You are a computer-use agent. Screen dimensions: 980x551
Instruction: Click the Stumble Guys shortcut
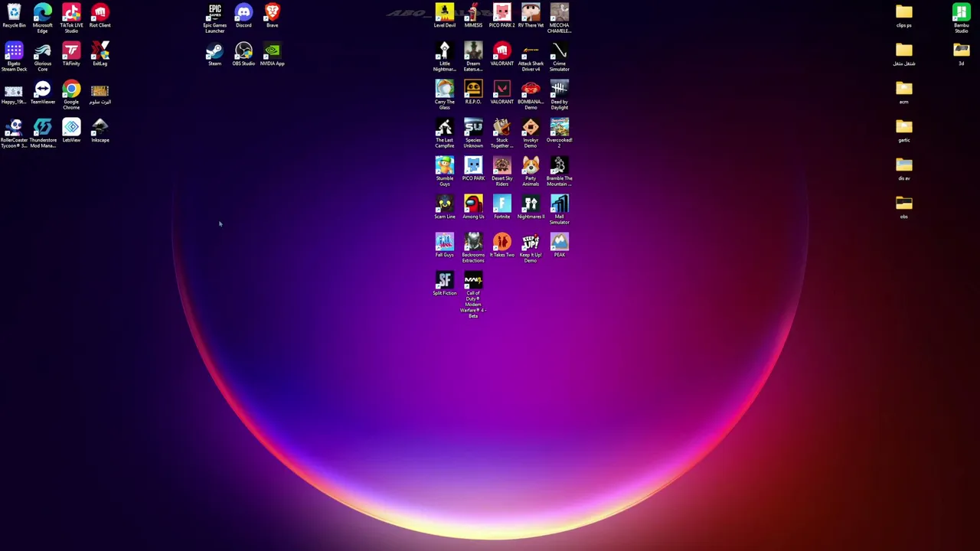(x=445, y=171)
